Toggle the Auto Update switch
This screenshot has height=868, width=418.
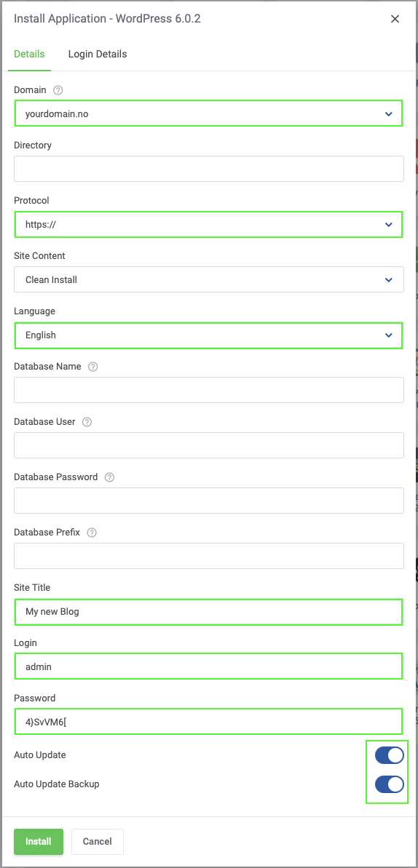click(389, 755)
